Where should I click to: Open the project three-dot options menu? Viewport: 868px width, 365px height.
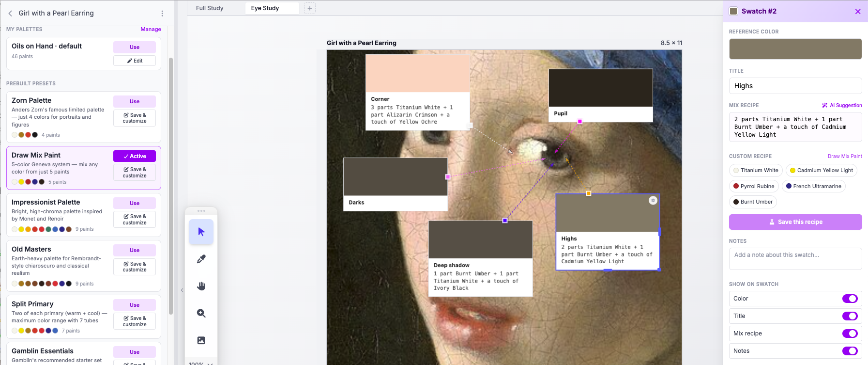coord(162,14)
